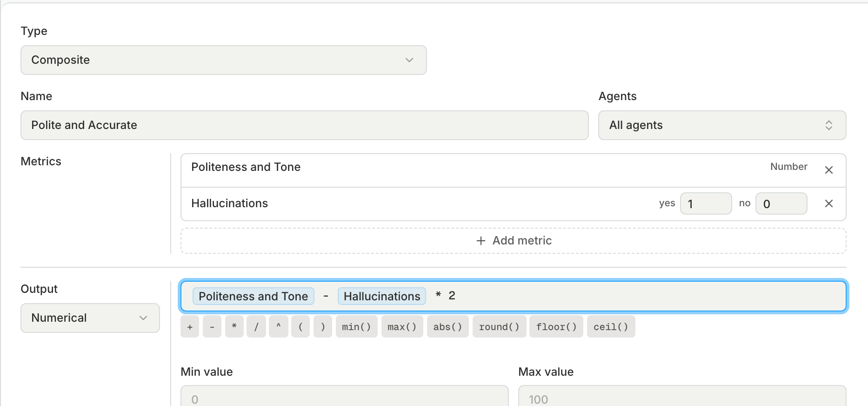
Task: Insert the floor() function
Action: coord(556,326)
